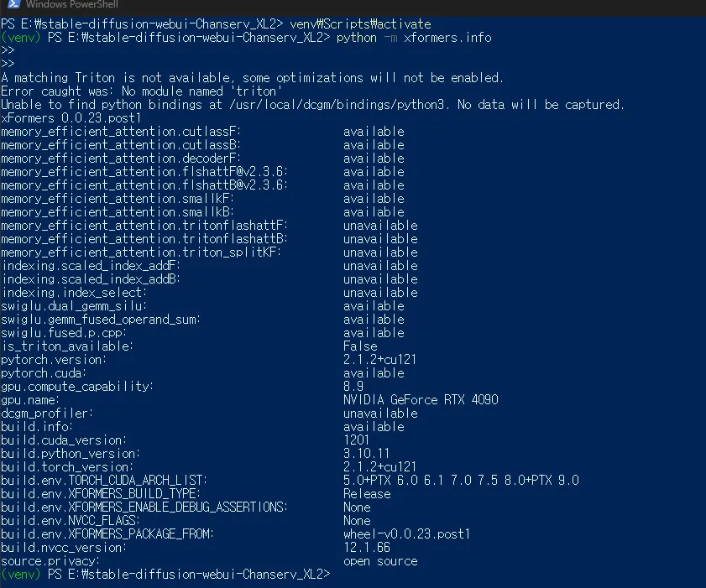
Task: Click the memory_efficient_attention.cutlassF label
Action: point(121,132)
